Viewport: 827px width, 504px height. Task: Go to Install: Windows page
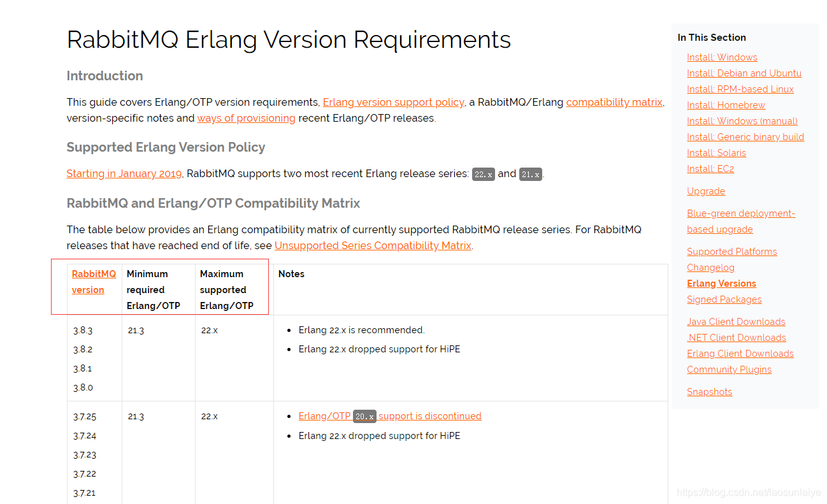pos(722,57)
